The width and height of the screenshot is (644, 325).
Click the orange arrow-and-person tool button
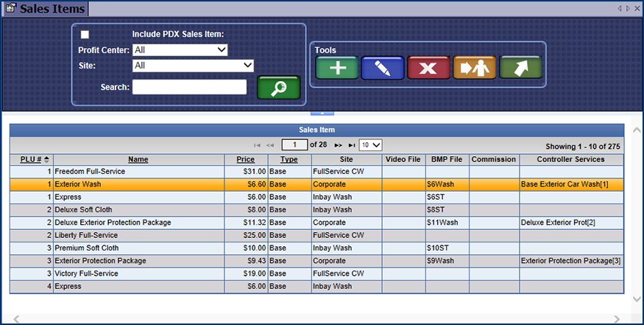tap(474, 68)
